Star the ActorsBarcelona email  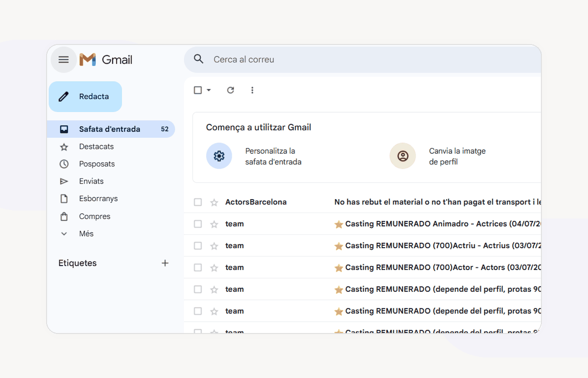pyautogui.click(x=214, y=202)
